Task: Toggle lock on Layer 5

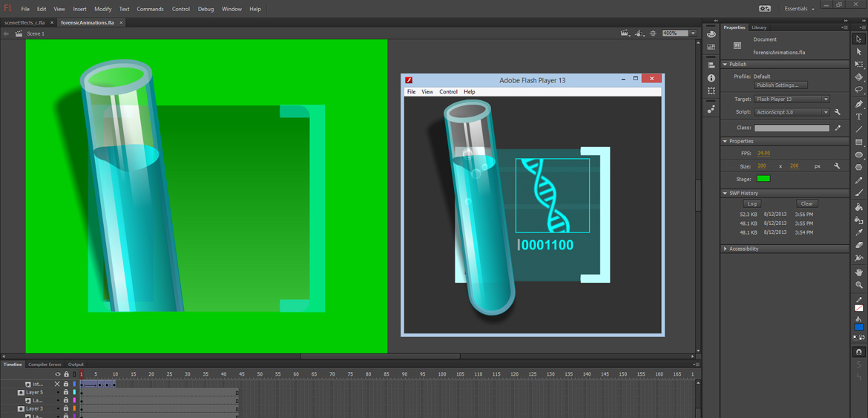Action: click(66, 393)
